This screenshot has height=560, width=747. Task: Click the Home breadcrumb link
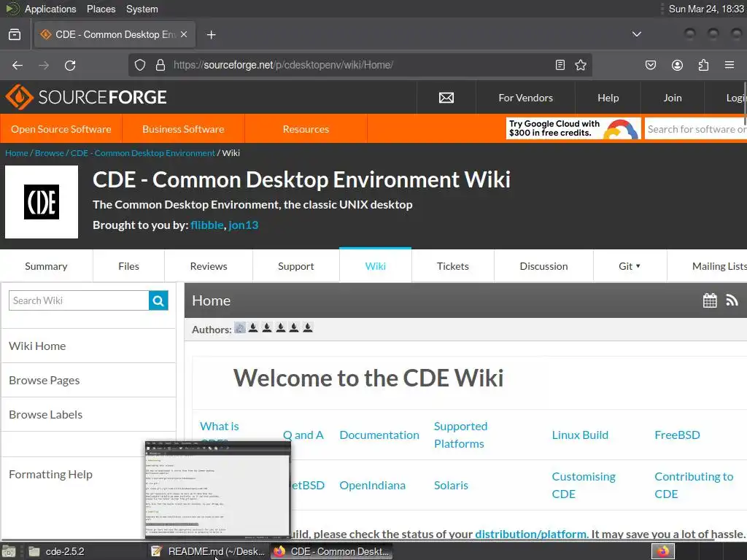click(x=17, y=153)
